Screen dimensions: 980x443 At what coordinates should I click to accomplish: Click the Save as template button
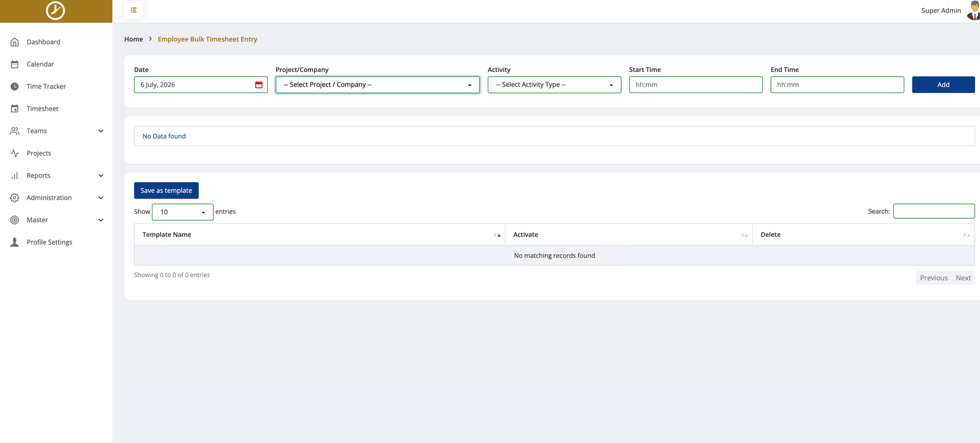click(166, 190)
